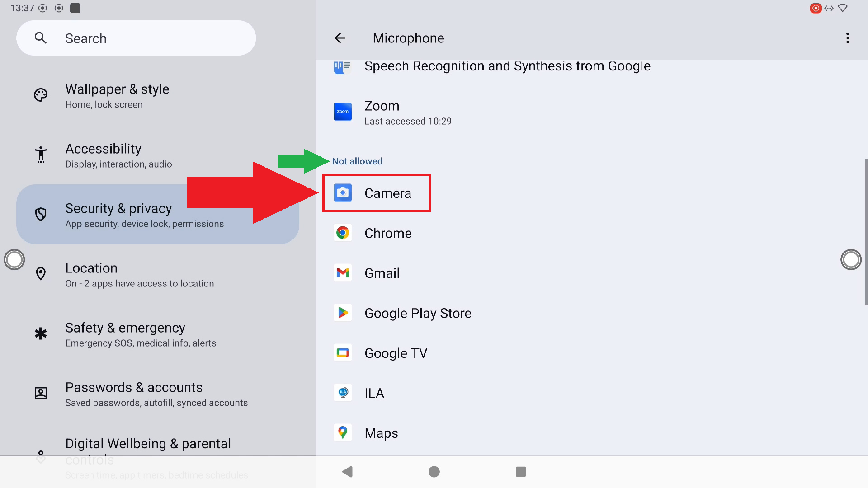
Task: Click the right pane vertical scrollbar
Action: 866,231
